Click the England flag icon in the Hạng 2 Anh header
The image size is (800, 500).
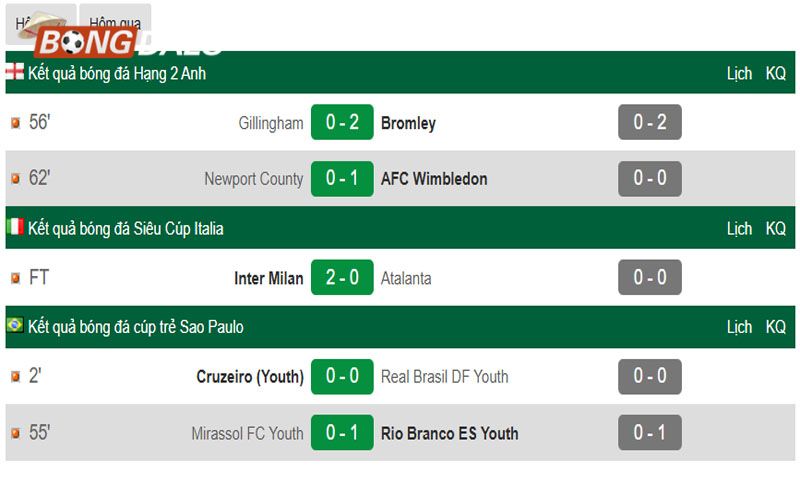pyautogui.click(x=15, y=72)
